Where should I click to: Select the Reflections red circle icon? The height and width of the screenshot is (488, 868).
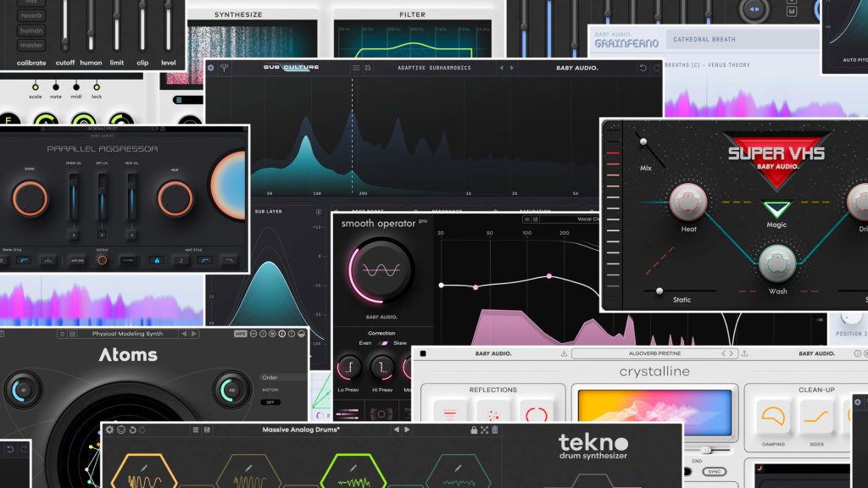537,413
